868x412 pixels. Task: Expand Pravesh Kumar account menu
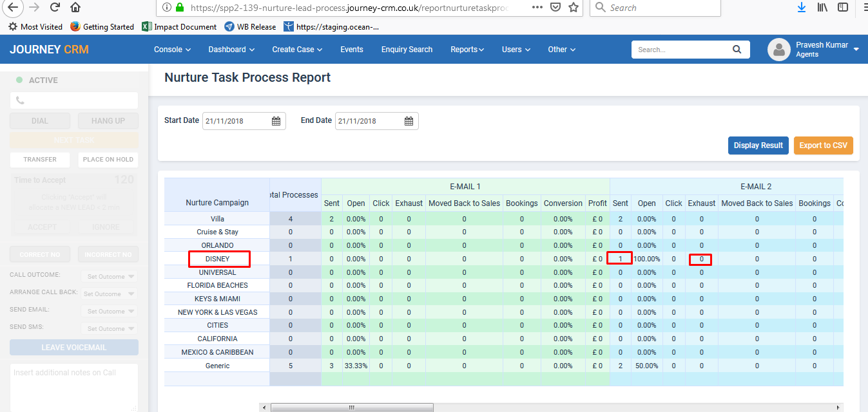(856, 50)
